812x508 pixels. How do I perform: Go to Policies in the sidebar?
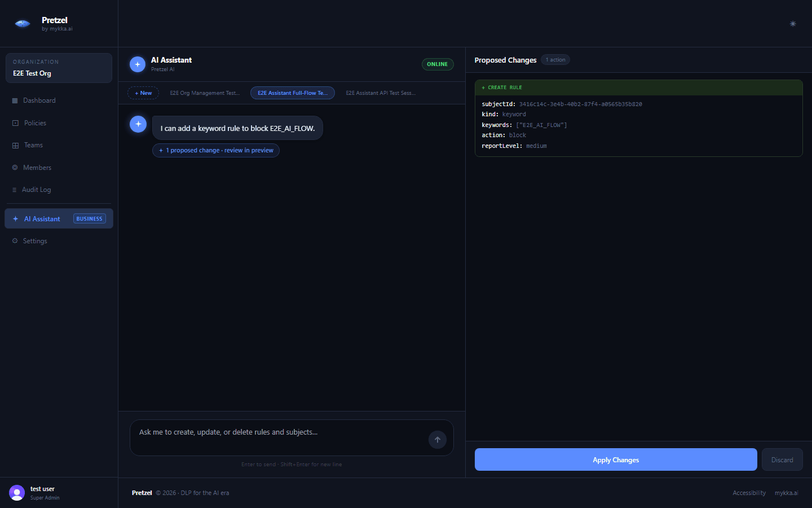tap(59, 123)
